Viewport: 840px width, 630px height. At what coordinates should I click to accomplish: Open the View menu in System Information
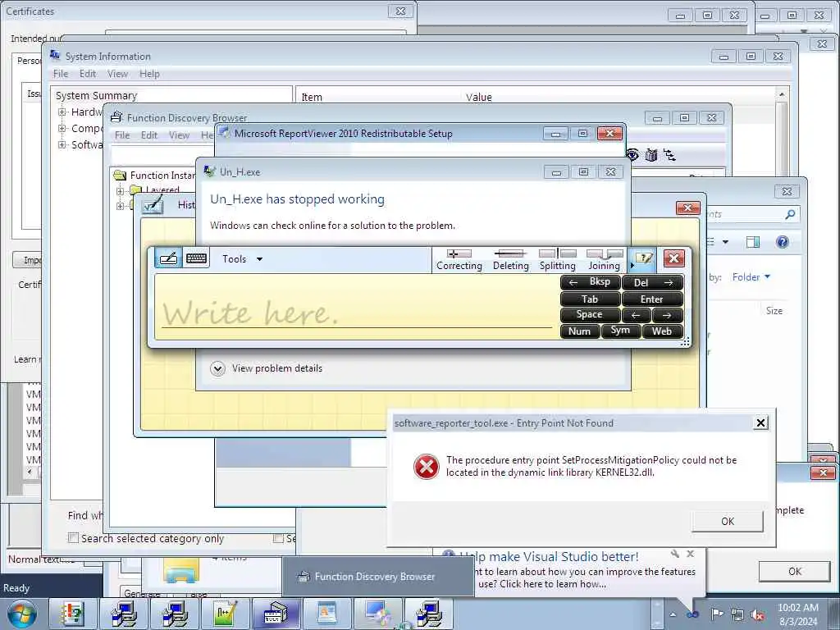point(117,74)
